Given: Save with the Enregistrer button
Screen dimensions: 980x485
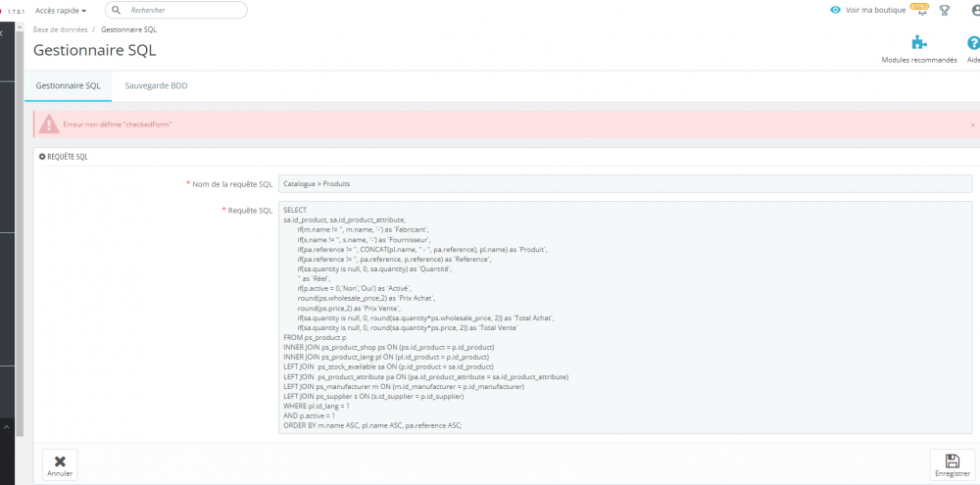Looking at the screenshot, I should click(952, 465).
